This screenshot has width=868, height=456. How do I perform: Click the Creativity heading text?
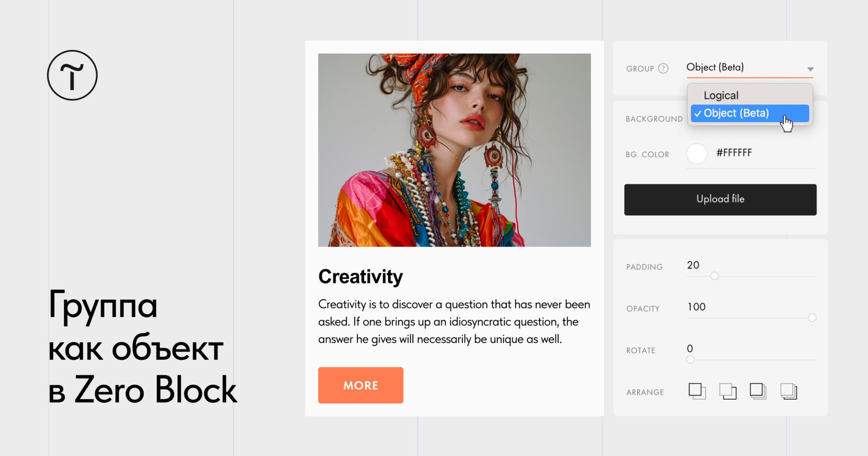[361, 277]
